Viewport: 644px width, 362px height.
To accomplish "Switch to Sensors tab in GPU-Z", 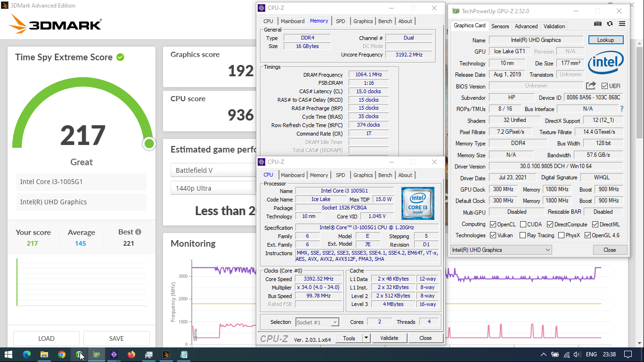I will pyautogui.click(x=500, y=26).
